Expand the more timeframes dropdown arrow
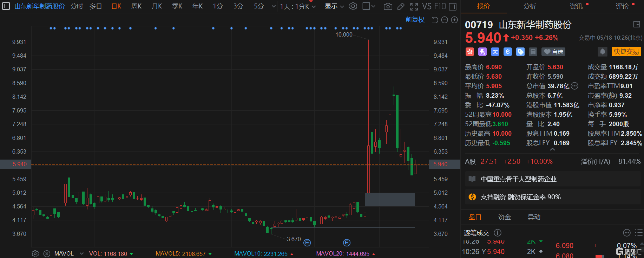The width and height of the screenshot is (644, 258). (x=274, y=6)
